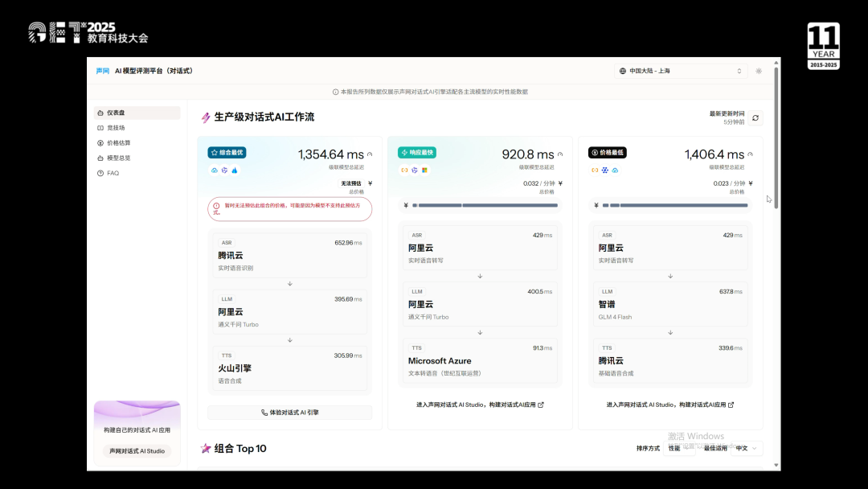Click latency info icon beside 920.8 ms
This screenshot has height=489, width=868.
[560, 154]
